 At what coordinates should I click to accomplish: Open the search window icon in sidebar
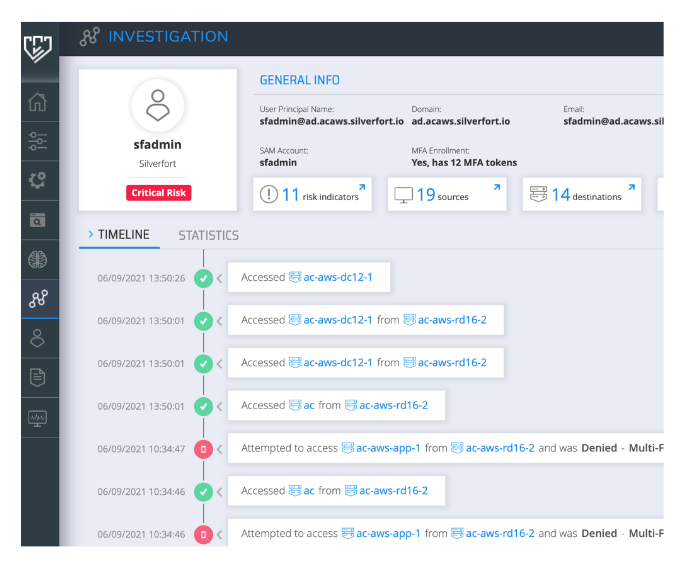(39, 219)
